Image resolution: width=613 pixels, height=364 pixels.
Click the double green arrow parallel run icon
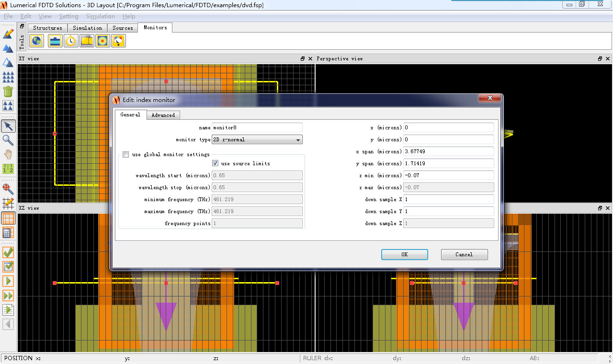coord(8,295)
